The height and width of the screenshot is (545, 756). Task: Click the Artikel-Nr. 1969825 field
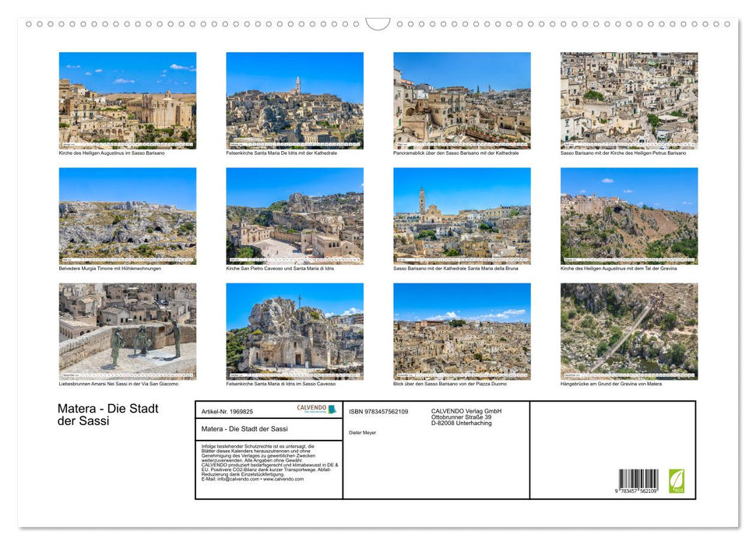(226, 412)
